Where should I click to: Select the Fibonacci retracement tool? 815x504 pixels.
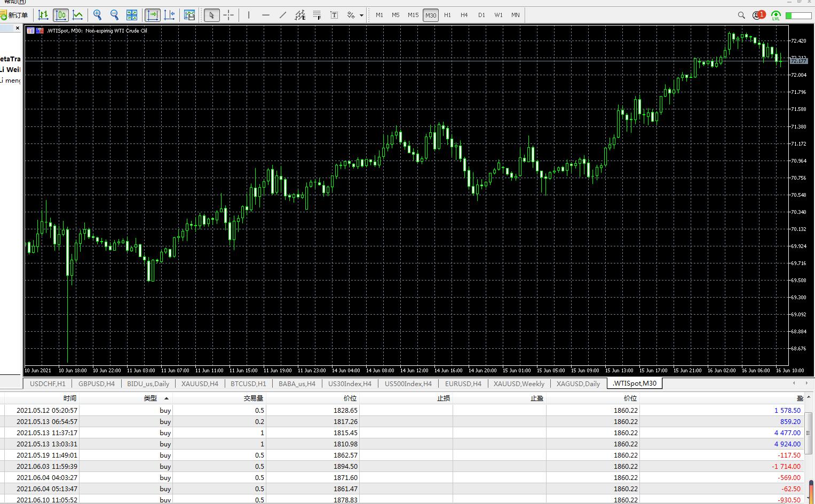(317, 15)
